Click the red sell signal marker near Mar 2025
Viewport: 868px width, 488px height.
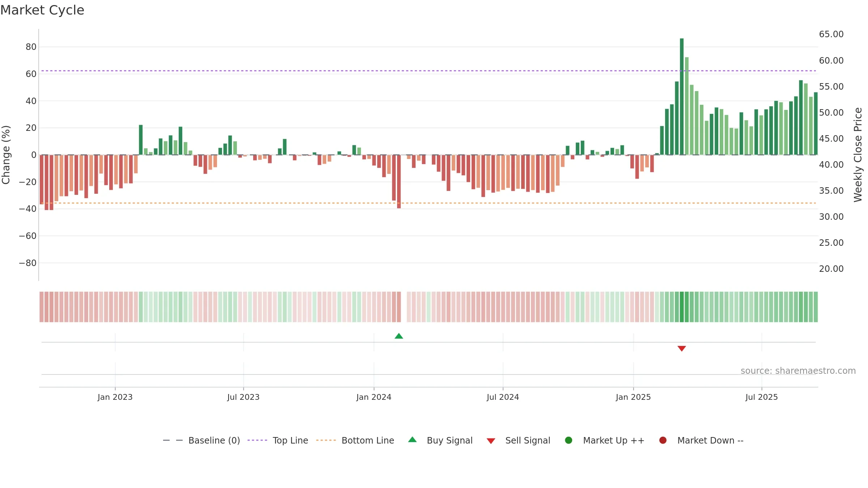(x=682, y=348)
